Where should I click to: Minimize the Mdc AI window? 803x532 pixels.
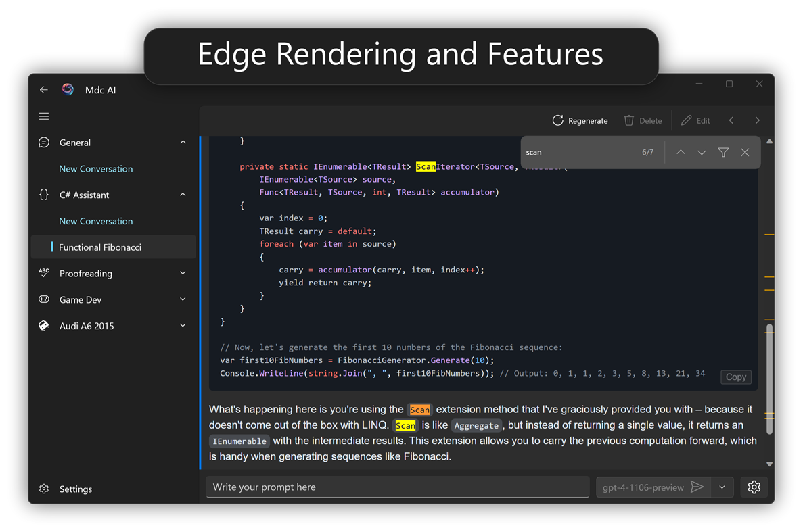[x=699, y=84]
